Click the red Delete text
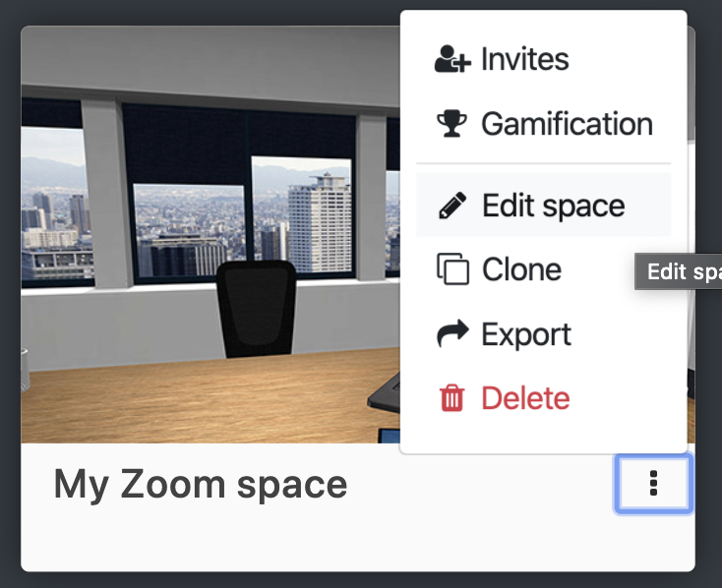This screenshot has height=588, width=722. tap(525, 398)
